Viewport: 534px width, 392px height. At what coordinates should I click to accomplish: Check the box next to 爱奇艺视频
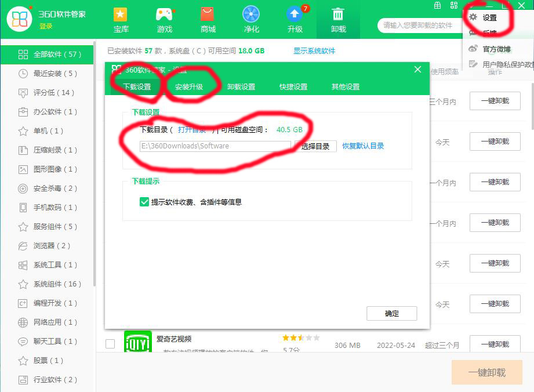tap(110, 344)
